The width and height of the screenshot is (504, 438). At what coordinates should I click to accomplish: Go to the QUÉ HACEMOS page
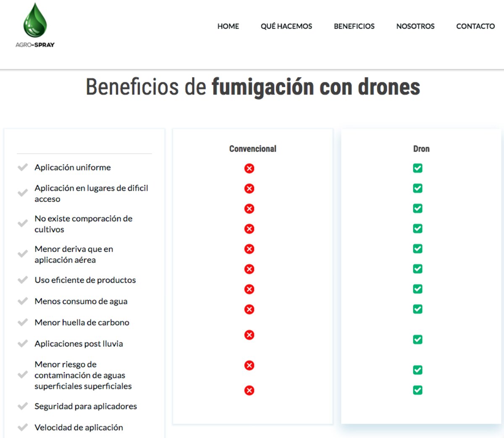pyautogui.click(x=286, y=26)
